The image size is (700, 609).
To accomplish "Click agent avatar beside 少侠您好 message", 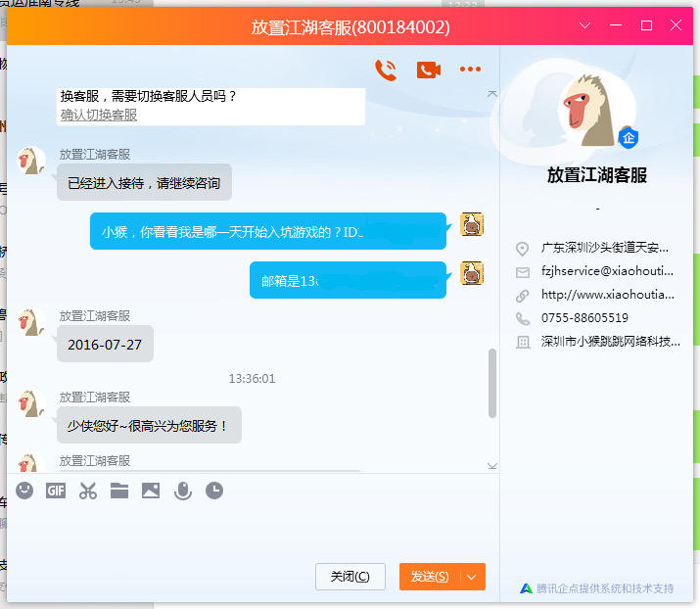I will (30, 403).
